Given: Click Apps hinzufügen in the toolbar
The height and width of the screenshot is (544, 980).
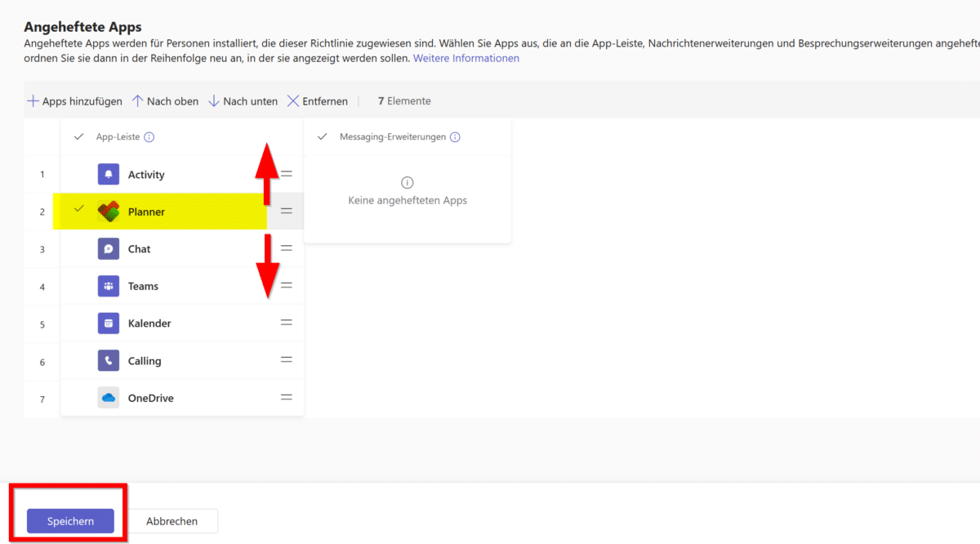Looking at the screenshot, I should (74, 101).
